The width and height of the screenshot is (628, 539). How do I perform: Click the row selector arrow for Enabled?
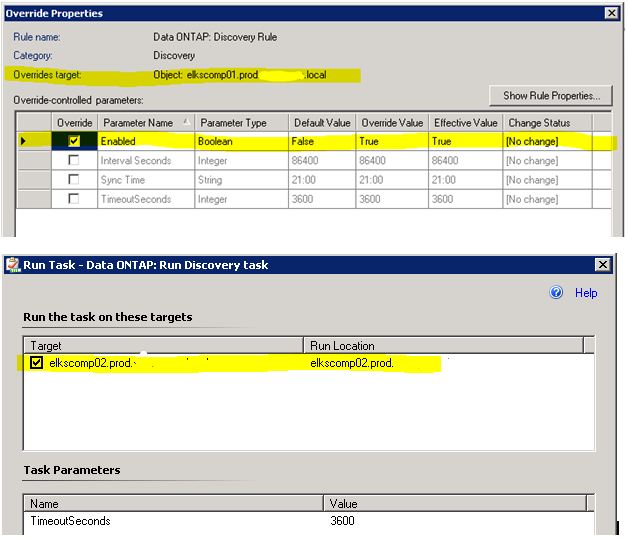point(25,142)
